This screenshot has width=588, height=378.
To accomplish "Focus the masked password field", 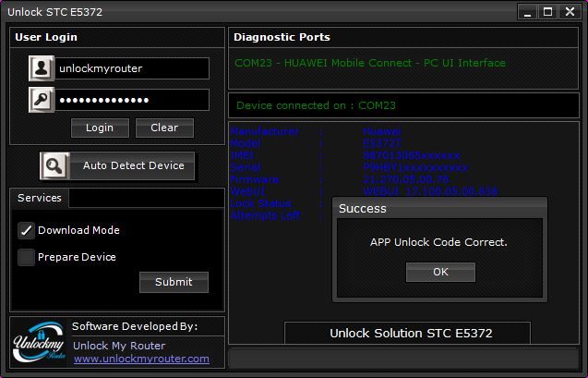I will click(132, 100).
